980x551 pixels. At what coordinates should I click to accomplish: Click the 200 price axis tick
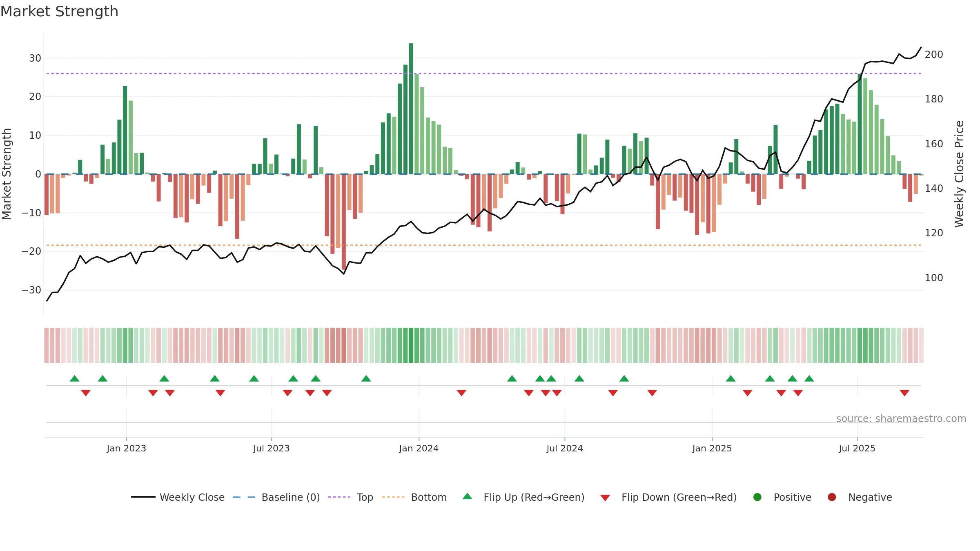tap(934, 54)
